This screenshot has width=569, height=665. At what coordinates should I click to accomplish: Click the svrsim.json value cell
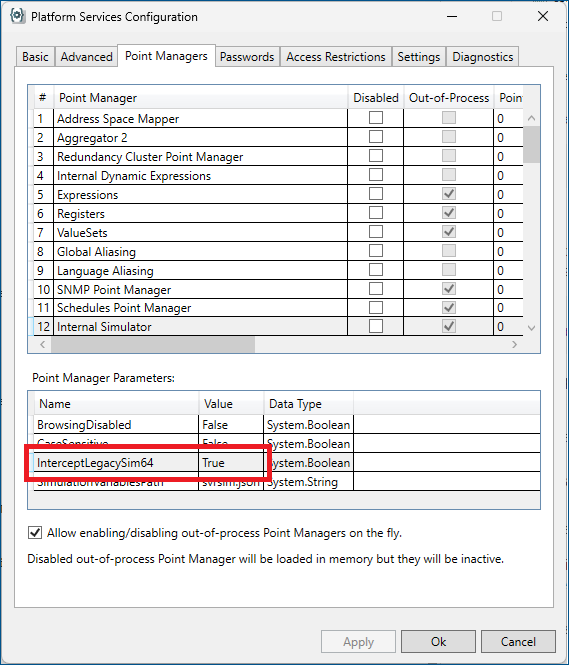point(231,482)
